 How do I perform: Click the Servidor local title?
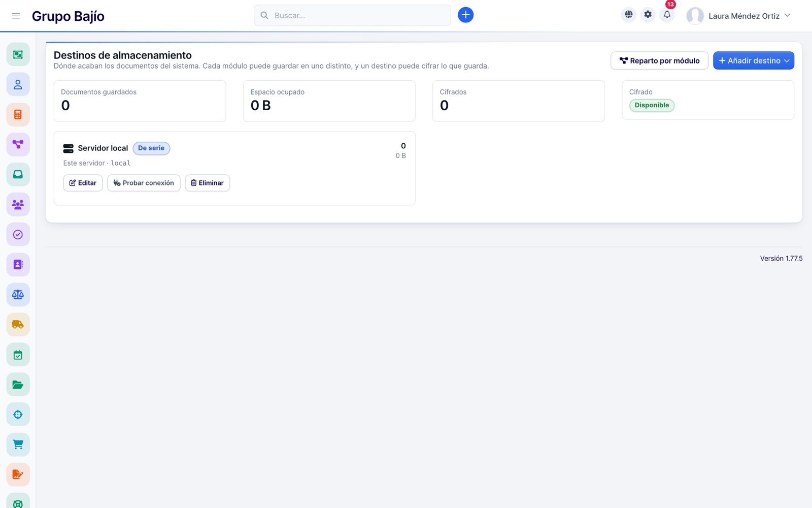click(x=103, y=148)
